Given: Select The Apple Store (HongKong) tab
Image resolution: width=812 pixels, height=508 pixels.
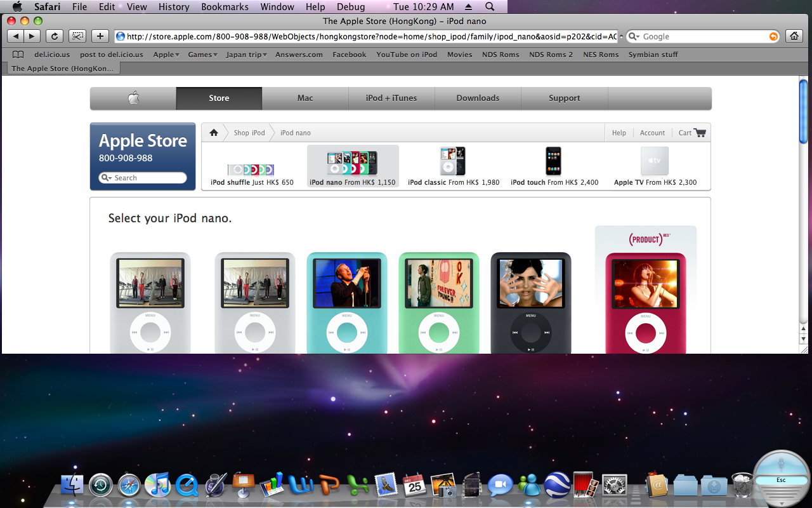Looking at the screenshot, I should [62, 69].
